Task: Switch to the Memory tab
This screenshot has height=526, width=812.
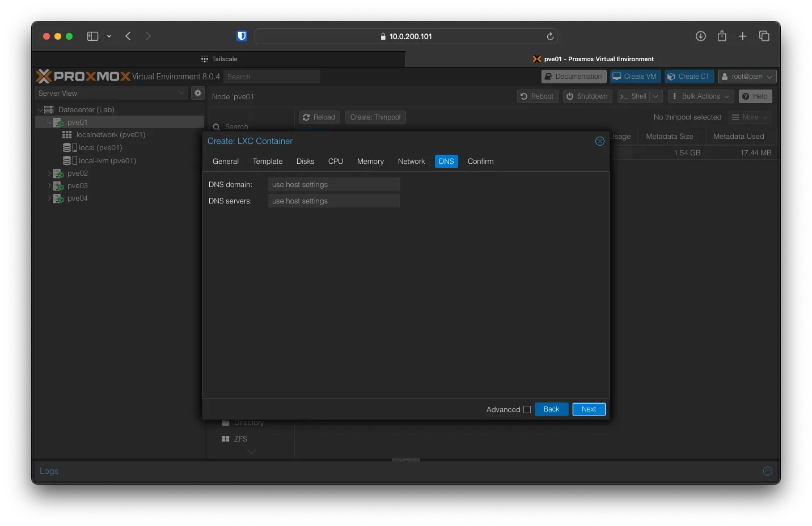Action: click(x=370, y=162)
